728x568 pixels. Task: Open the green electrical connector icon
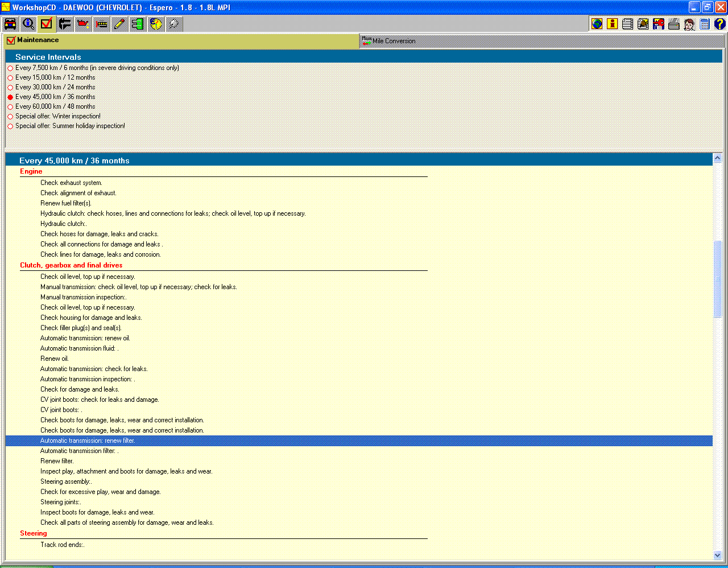138,24
